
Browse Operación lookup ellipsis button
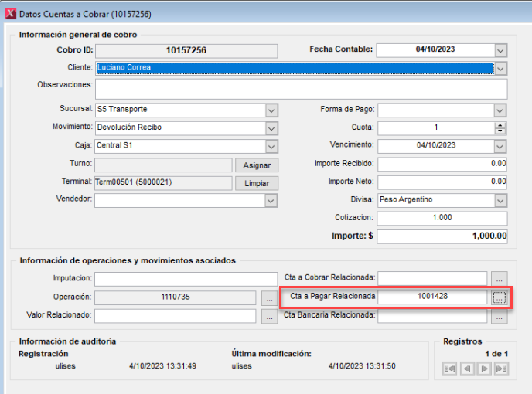click(x=268, y=297)
